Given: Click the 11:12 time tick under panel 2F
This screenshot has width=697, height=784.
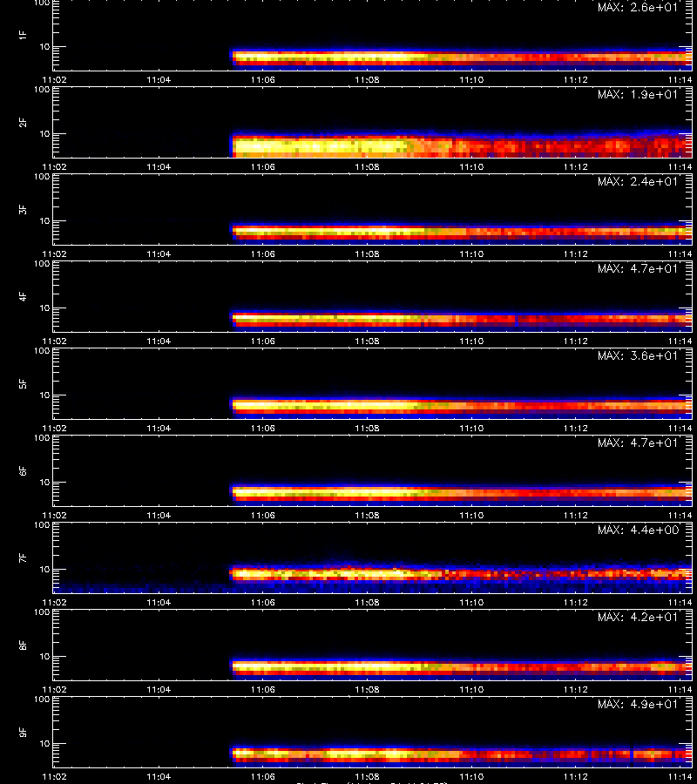Looking at the screenshot, I should coord(576,166).
